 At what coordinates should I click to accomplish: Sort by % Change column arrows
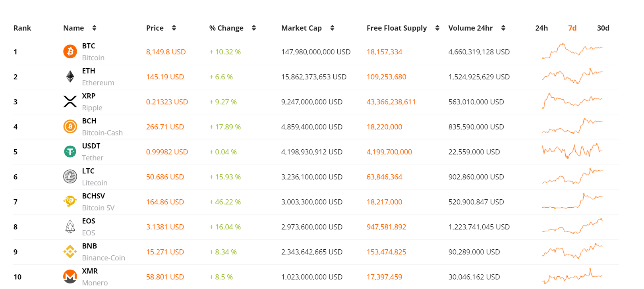coord(254,28)
